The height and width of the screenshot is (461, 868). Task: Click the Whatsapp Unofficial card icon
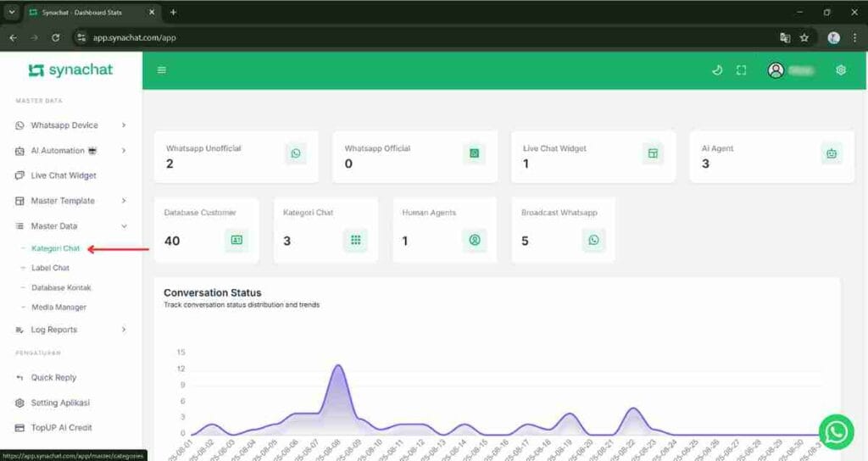296,153
